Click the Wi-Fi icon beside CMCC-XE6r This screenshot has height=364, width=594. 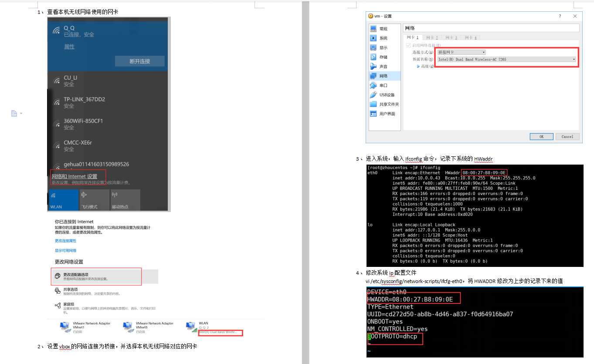click(57, 145)
